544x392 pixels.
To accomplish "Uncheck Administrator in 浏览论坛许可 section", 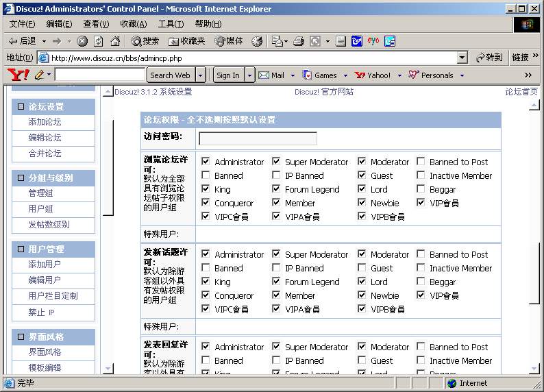I will [x=206, y=161].
